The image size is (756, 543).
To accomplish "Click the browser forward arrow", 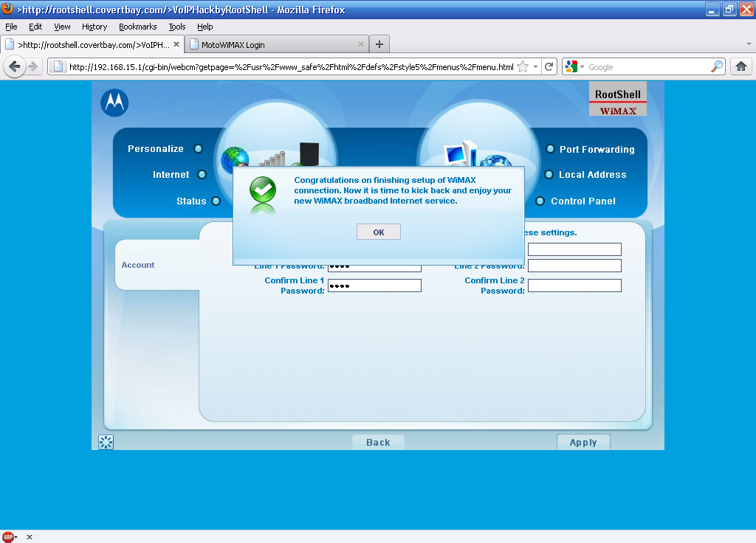I will click(x=32, y=66).
